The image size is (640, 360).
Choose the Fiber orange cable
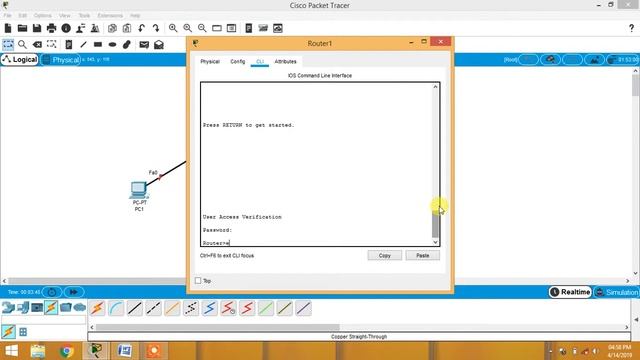[x=172, y=308]
